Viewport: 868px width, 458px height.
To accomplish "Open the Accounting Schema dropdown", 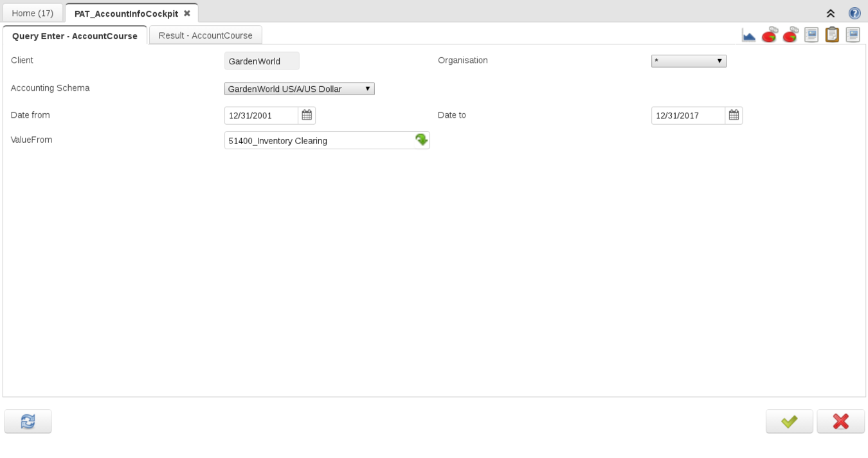I will [299, 89].
